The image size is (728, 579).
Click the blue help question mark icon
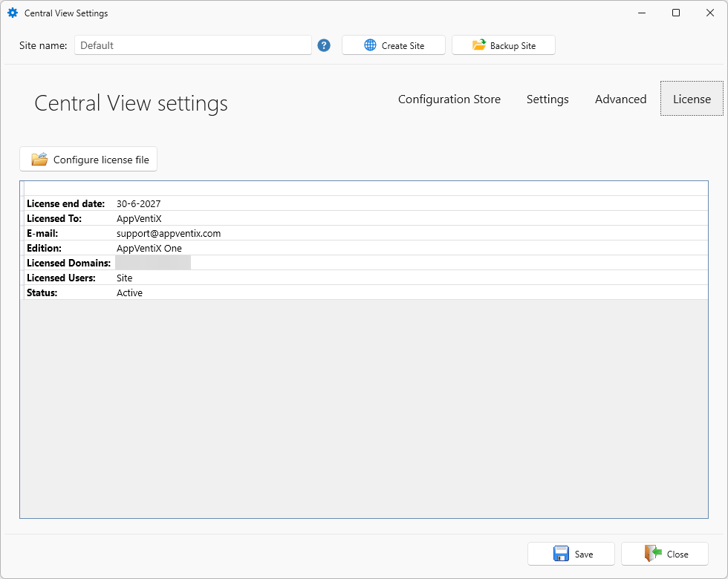click(324, 45)
